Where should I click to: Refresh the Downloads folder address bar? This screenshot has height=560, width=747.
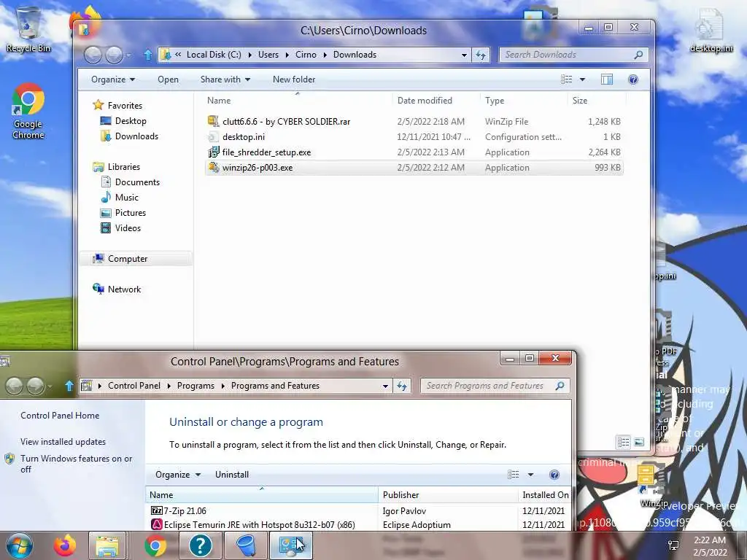481,55
